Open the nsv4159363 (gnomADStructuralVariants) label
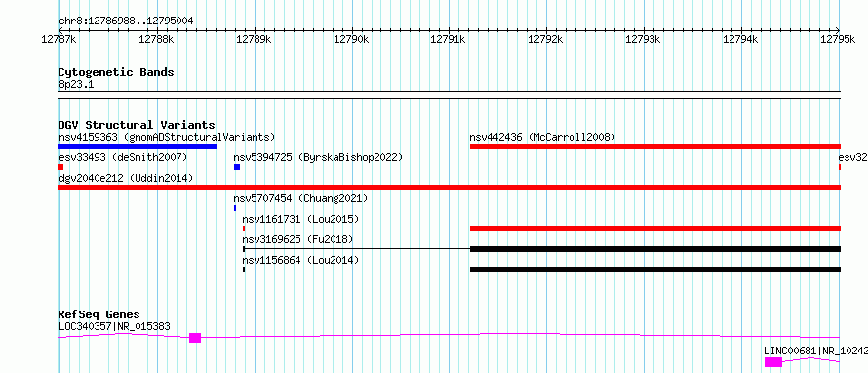Image resolution: width=868 pixels, height=373 pixels. 167,137
